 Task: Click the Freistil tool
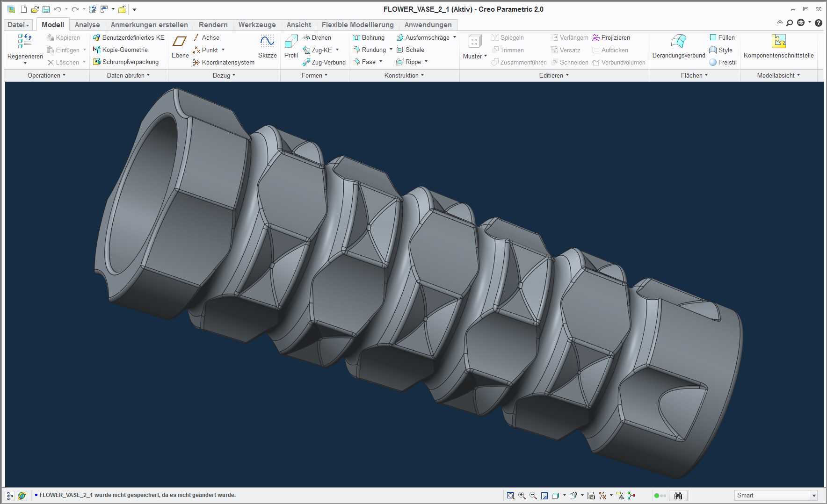[723, 62]
